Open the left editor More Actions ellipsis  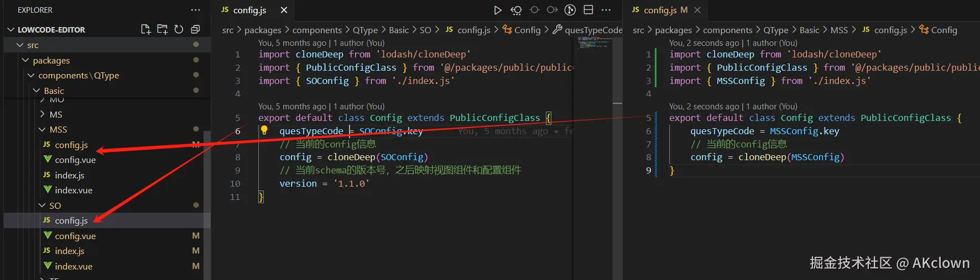[606, 10]
